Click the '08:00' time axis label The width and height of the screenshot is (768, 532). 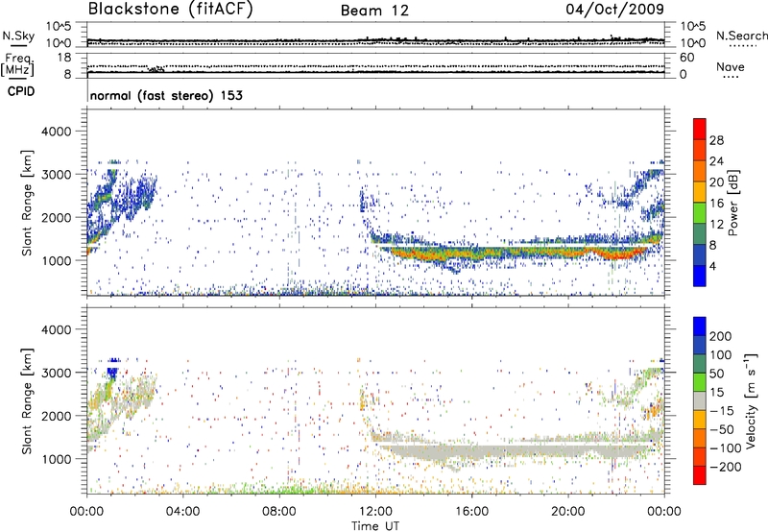click(279, 512)
